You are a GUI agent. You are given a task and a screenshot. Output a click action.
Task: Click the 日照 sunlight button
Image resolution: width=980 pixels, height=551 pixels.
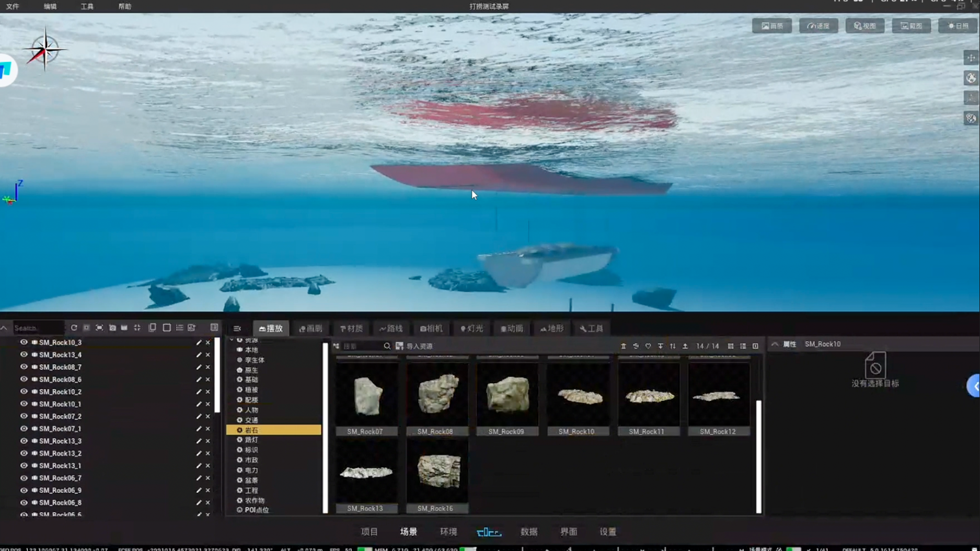(x=958, y=26)
